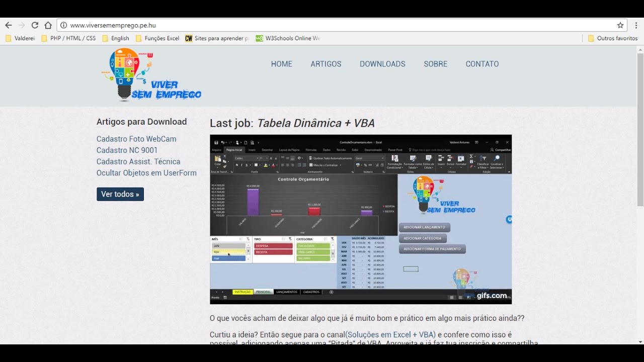Click the scrollbar down arrow
Image resolution: width=644 pixels, height=362 pixels.
[x=640, y=341]
